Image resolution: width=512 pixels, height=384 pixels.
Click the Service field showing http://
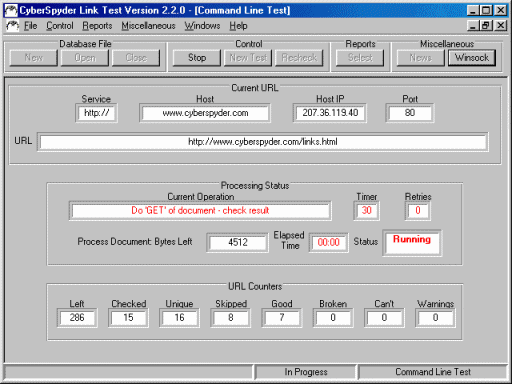pyautogui.click(x=96, y=113)
